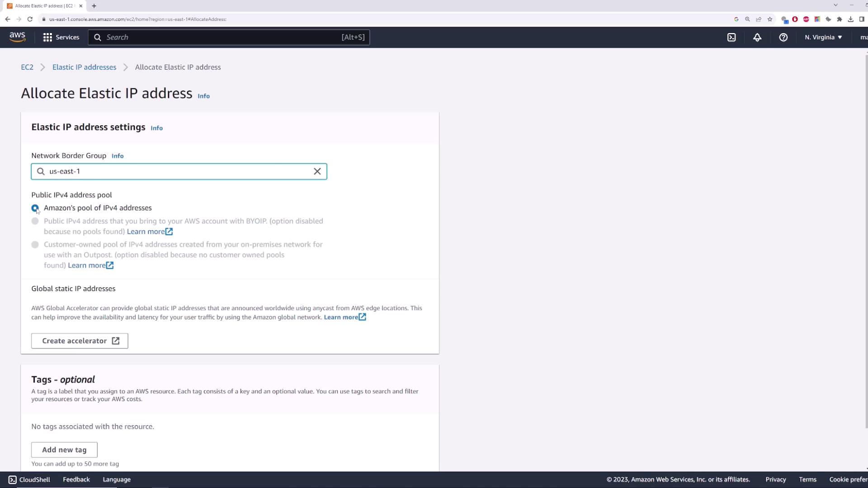The image size is (868, 488).
Task: Bookmark this page with star icon
Action: click(x=770, y=19)
